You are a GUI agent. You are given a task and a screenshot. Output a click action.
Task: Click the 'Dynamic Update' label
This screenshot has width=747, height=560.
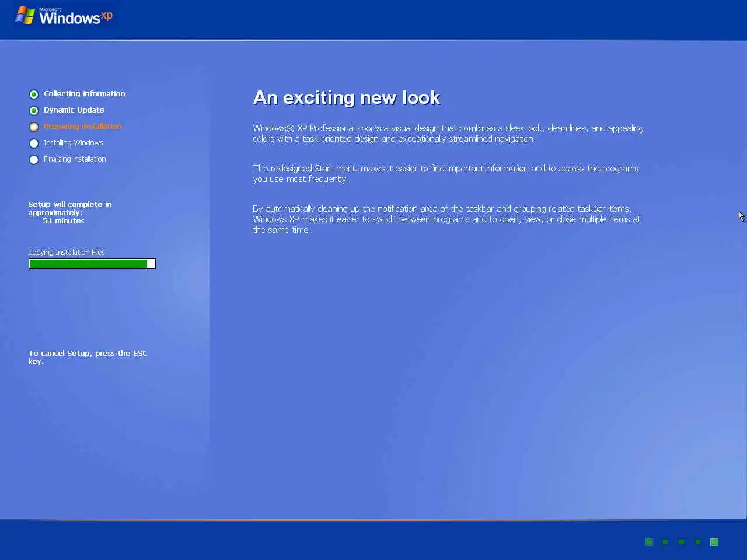pyautogui.click(x=74, y=110)
